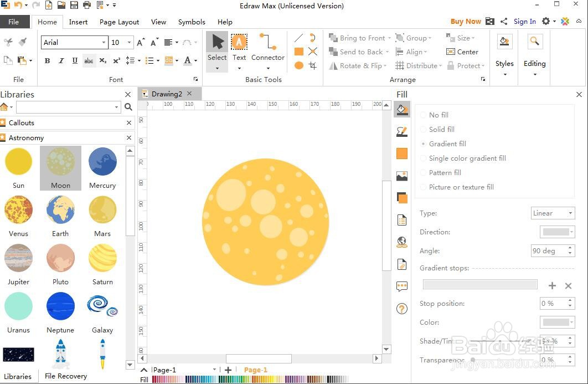Switch to the File Recovery tab

(66, 376)
